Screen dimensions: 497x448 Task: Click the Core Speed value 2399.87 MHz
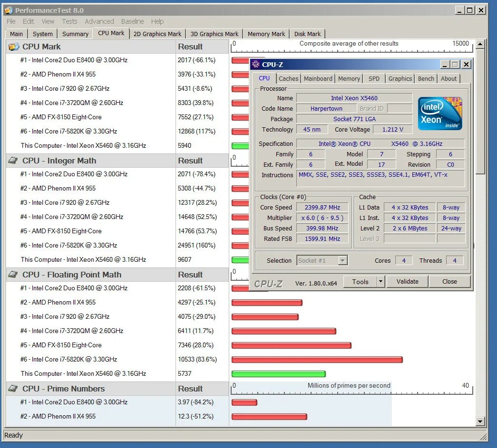tap(322, 208)
